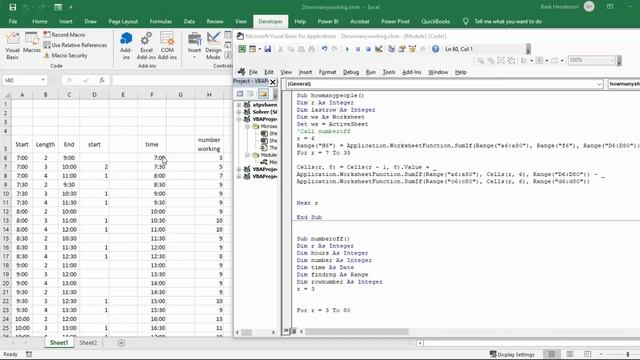This screenshot has width=640, height=360.
Task: Expand the atpvbaen project node
Action: pyautogui.click(x=239, y=105)
